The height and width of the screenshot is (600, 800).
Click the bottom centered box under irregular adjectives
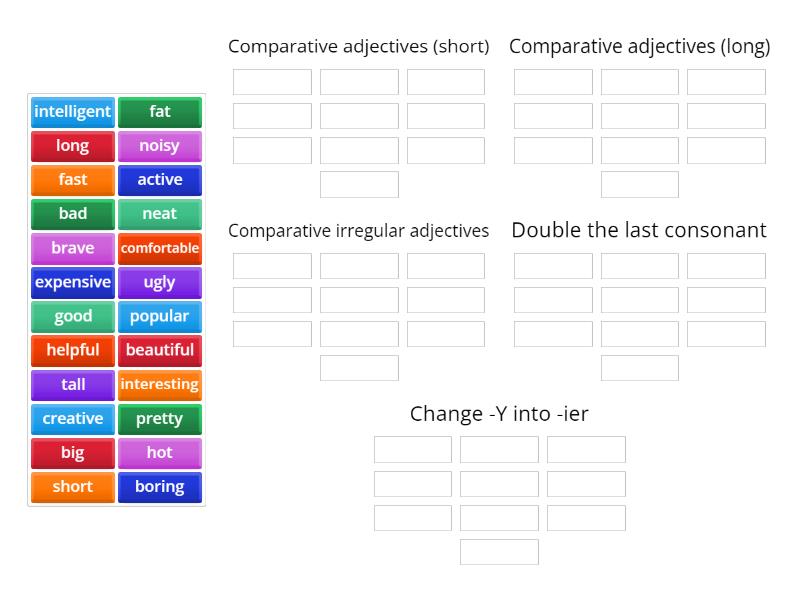coord(358,368)
